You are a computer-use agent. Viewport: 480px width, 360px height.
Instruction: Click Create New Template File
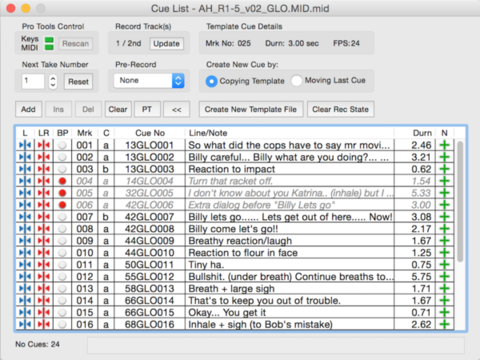click(x=251, y=109)
